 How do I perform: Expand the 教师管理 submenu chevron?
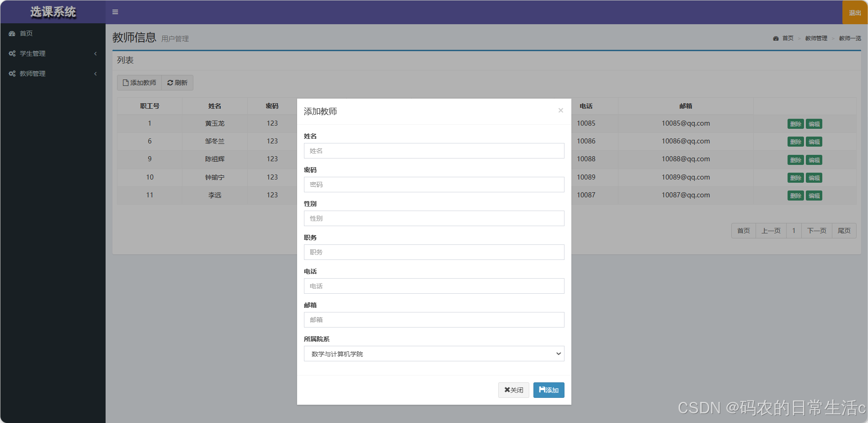[95, 74]
